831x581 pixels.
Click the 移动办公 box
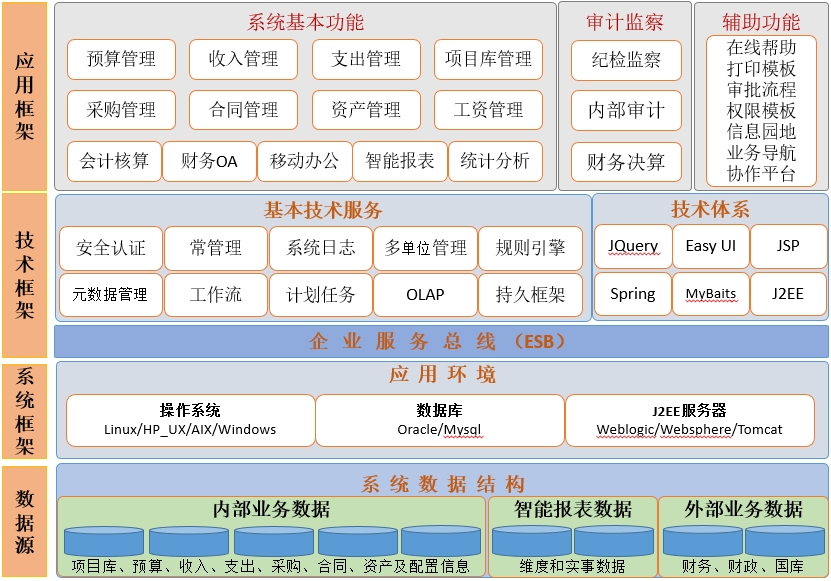304,161
